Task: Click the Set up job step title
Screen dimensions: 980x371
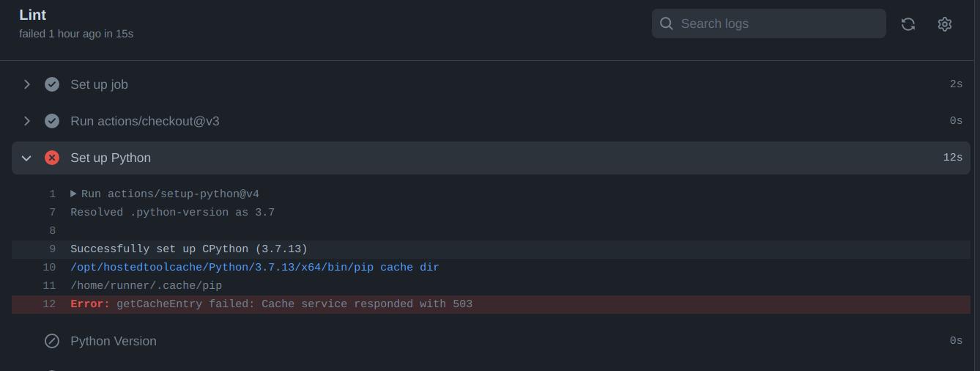Action: tap(99, 84)
